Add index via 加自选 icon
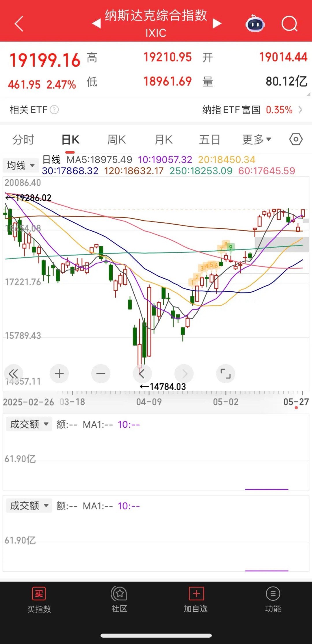This screenshot has height=644, width=312. point(196,594)
